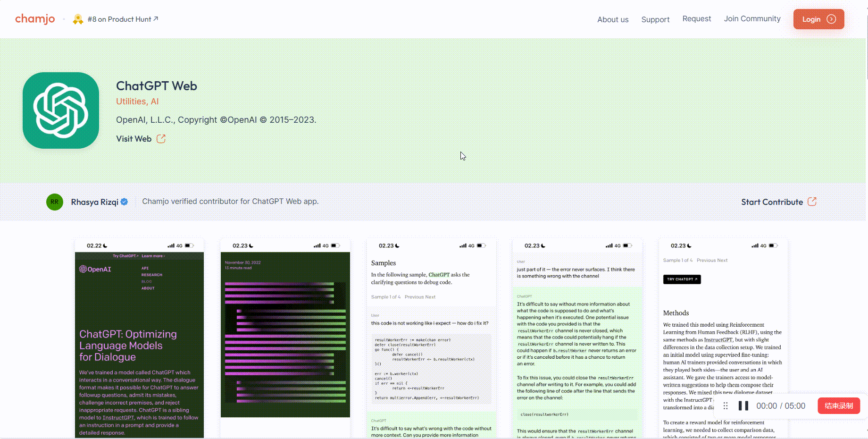Click the ChatGPT app logo

click(61, 110)
